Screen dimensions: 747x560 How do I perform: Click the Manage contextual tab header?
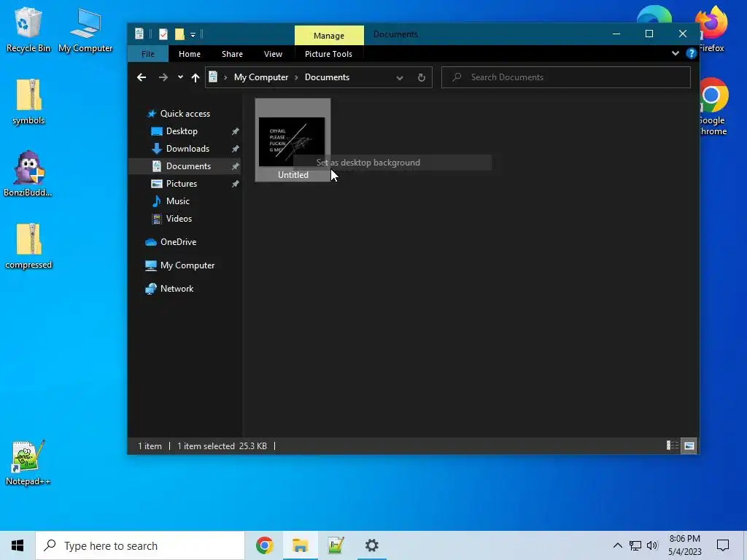coord(329,35)
